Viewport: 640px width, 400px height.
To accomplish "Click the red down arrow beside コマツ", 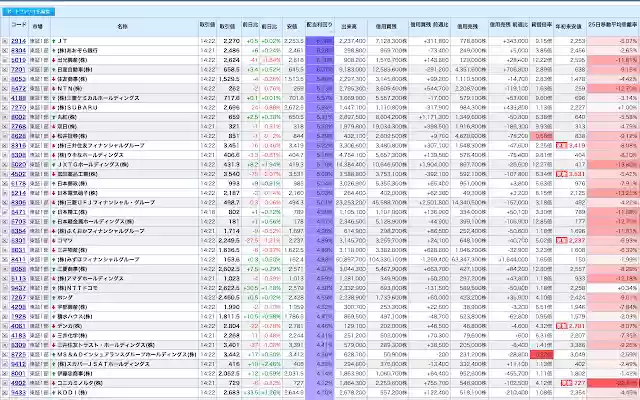I will [53, 240].
